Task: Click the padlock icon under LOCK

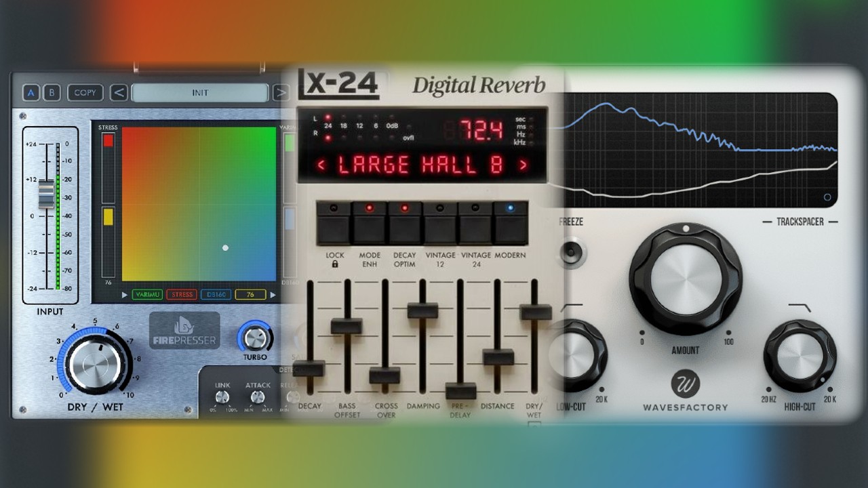Action: pyautogui.click(x=335, y=264)
